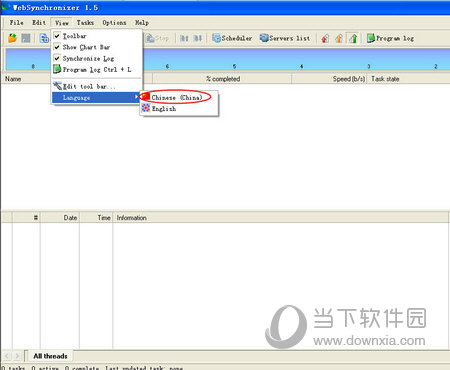Close the open View menu
This screenshot has width=450, height=370.
coord(62,23)
